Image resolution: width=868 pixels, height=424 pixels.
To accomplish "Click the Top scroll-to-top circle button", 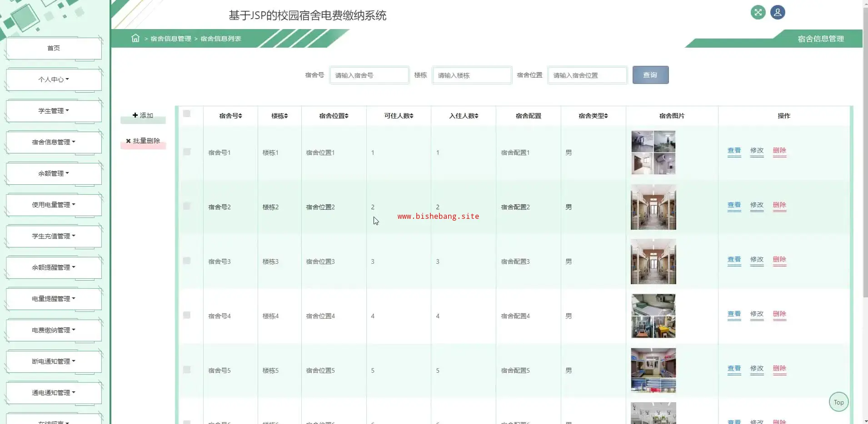I will click(838, 402).
